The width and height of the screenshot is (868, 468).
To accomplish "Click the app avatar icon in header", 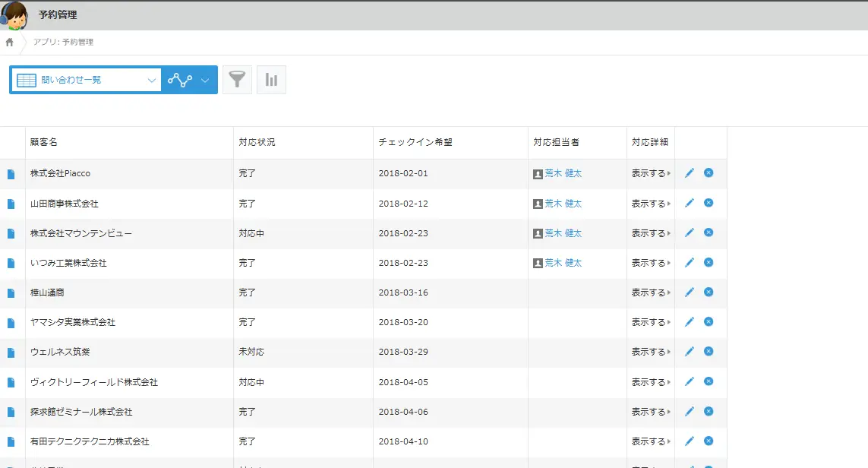I will click(15, 15).
